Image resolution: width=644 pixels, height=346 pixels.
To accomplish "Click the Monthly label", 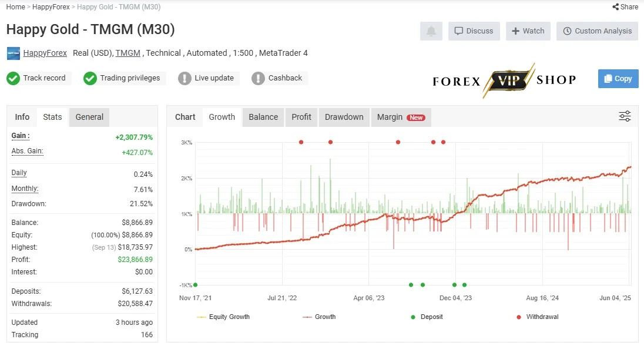I will point(25,189).
